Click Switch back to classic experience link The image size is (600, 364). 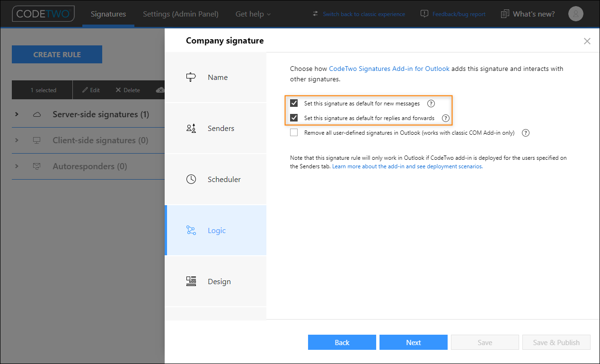tap(364, 14)
